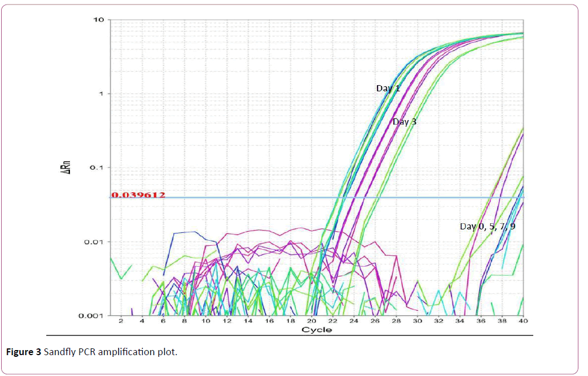Viewport: 588px width, 376px height.
Task: Click the "Day 1" curve label
Action: coord(388,89)
